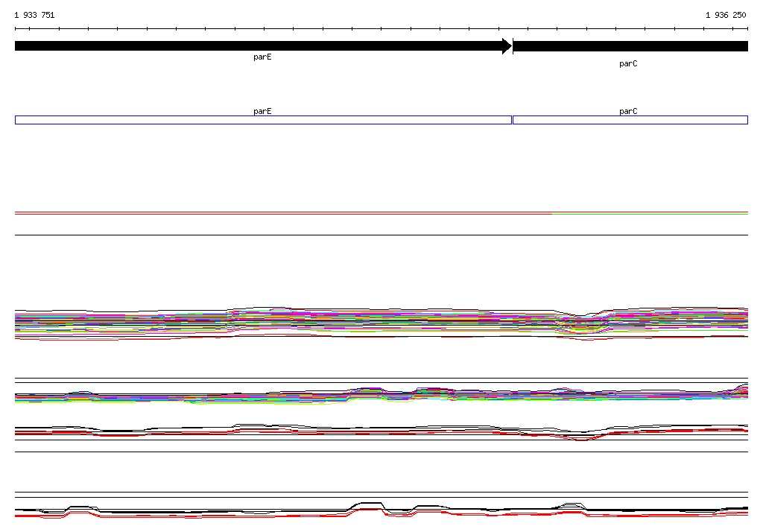Click the parC black gene bar

pos(630,46)
